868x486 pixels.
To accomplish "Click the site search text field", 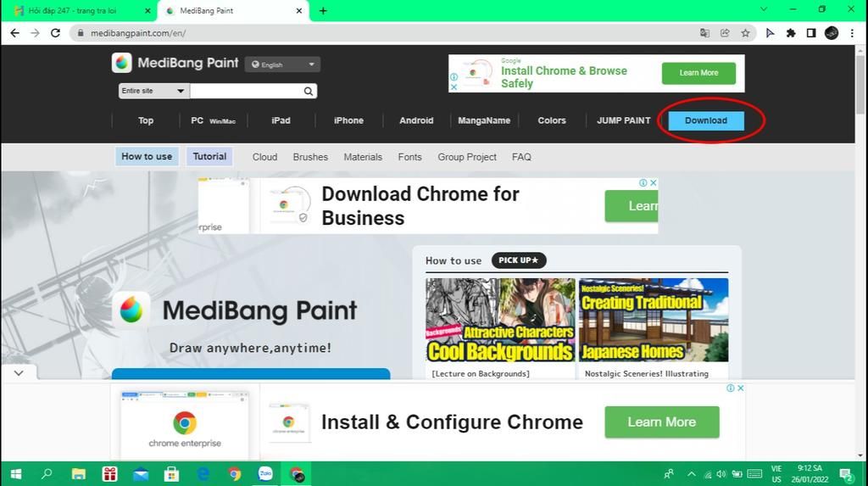I will 247,91.
